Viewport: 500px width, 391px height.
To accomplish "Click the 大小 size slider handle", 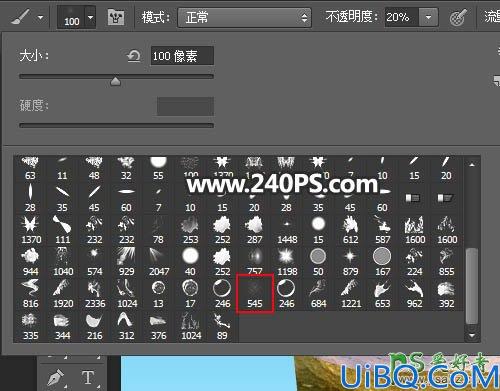I will 115,81.
